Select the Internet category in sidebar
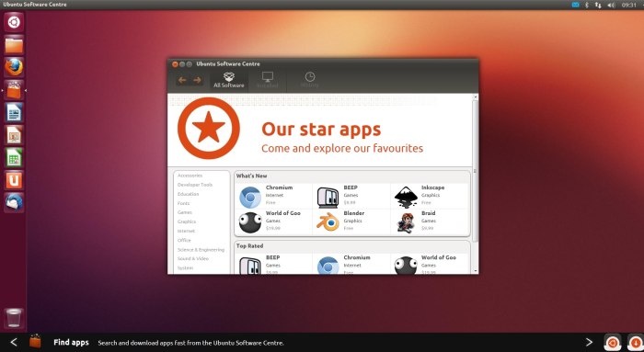The width and height of the screenshot is (644, 352). 186,231
